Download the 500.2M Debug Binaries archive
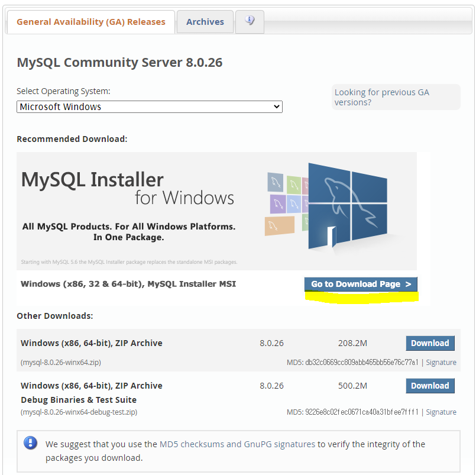Viewport: 476px width, 475px height. point(430,386)
